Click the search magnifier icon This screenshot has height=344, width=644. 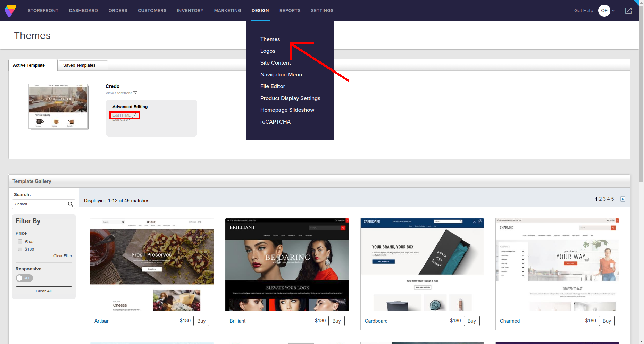[70, 204]
